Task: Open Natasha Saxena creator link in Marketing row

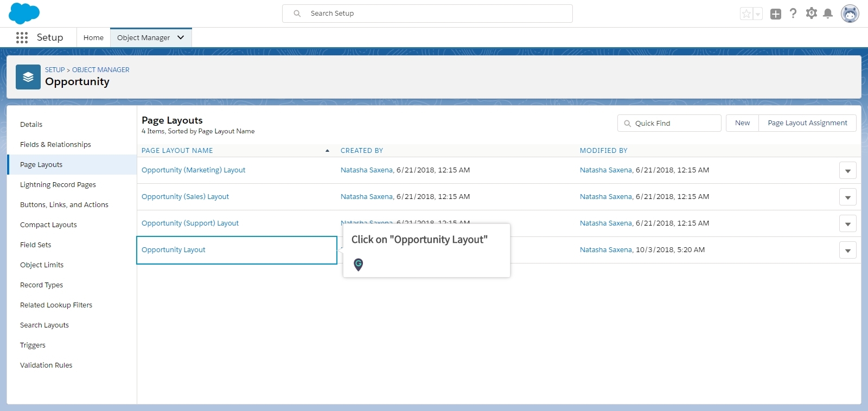Action: pyautogui.click(x=367, y=170)
